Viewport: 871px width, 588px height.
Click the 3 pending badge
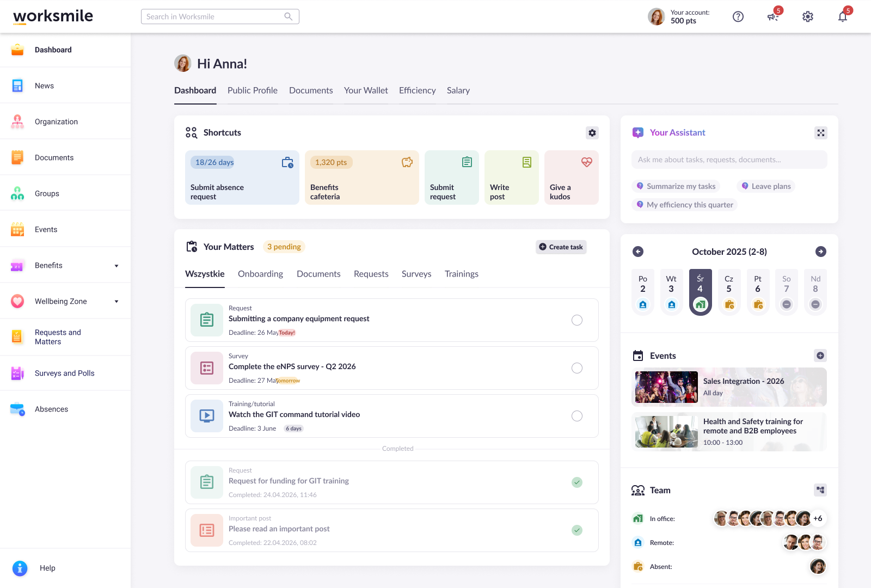pyautogui.click(x=284, y=247)
